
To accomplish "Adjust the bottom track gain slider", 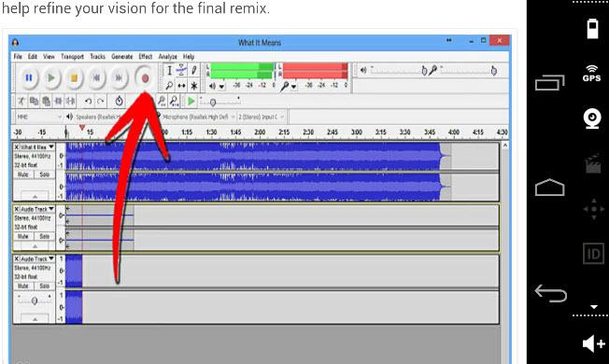I will (35, 301).
